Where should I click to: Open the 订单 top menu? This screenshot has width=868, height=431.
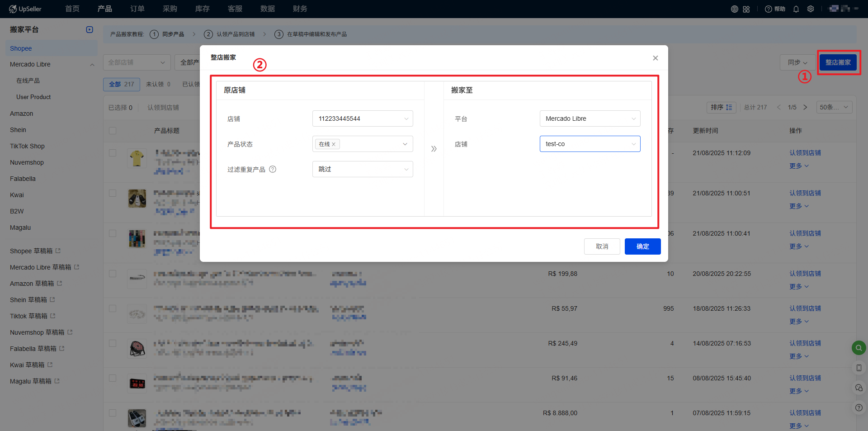(137, 9)
